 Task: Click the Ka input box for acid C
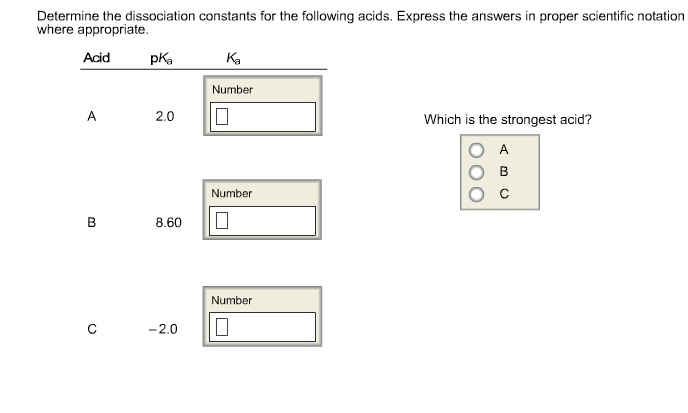point(264,327)
